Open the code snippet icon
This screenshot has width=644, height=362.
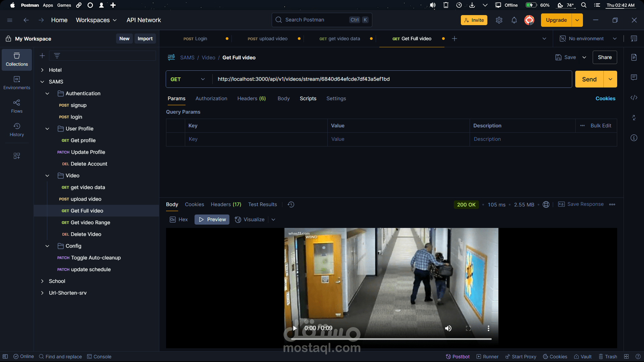634,98
